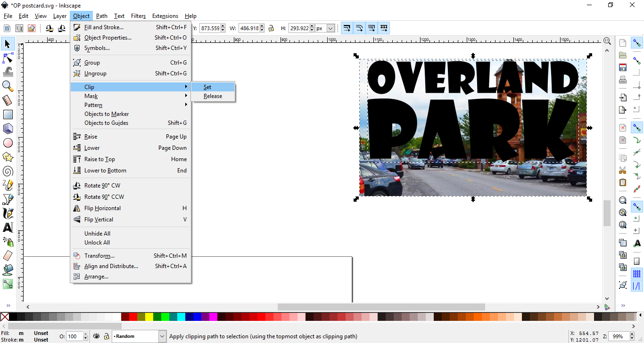This screenshot has width=644, height=343.
Task: Pick the yellow swatch in palette
Action: pos(149,317)
